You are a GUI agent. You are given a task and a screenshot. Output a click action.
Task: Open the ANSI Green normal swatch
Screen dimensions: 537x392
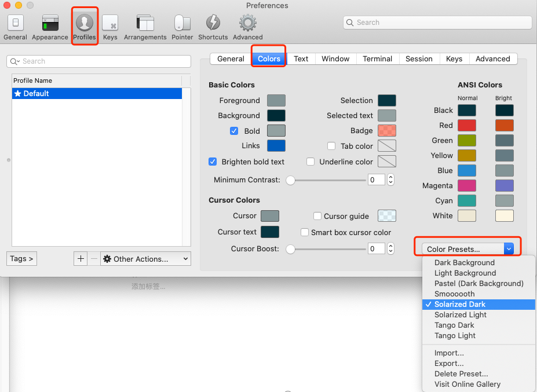(x=467, y=140)
